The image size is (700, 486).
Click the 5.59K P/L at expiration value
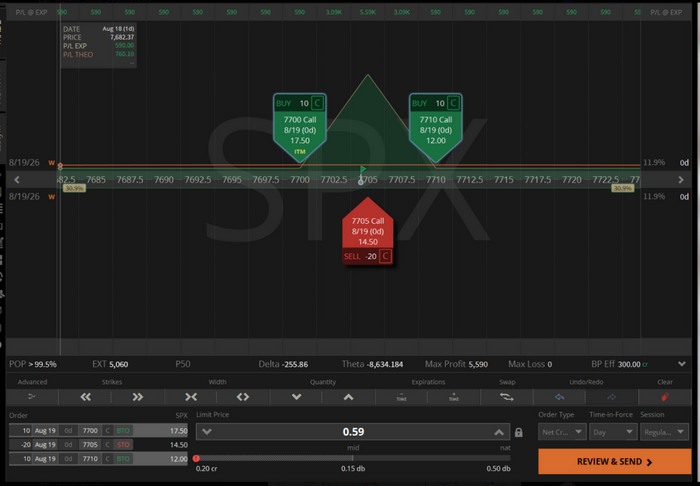(x=367, y=12)
